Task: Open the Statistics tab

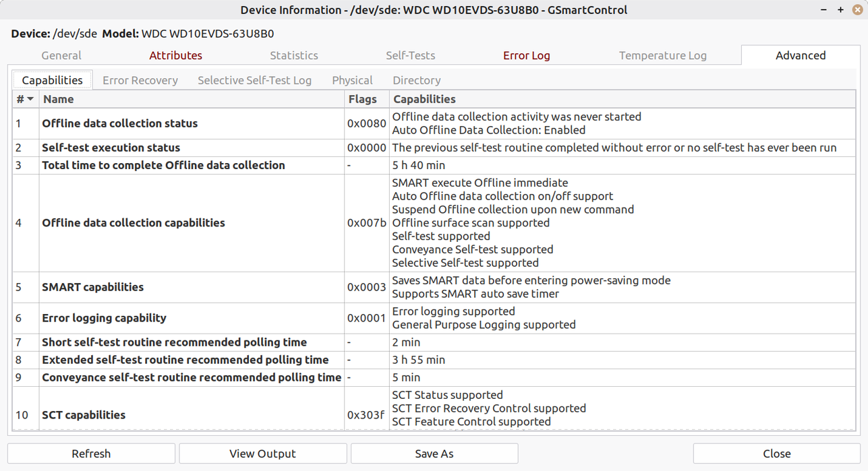Action: click(x=293, y=55)
